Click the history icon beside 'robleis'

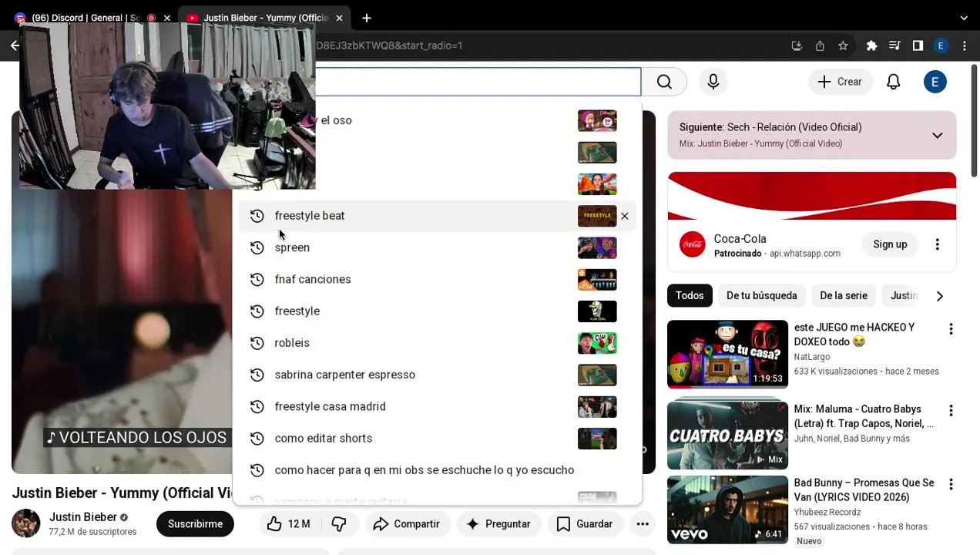coord(257,343)
